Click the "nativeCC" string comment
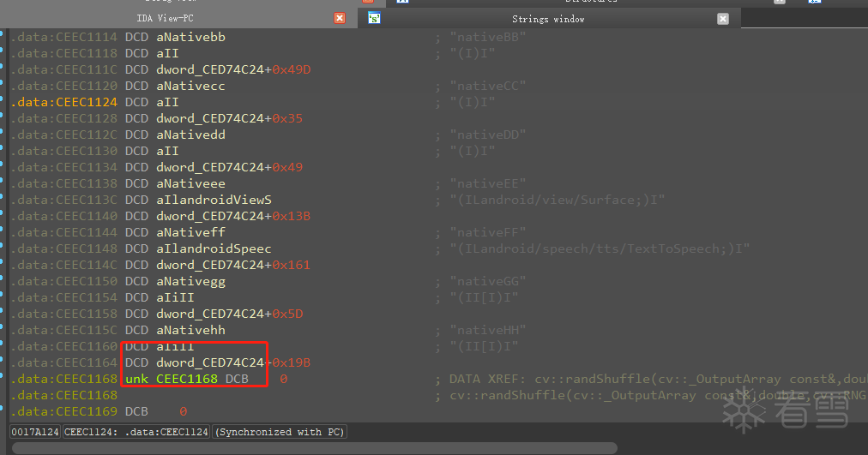This screenshot has height=455, width=868. coord(488,86)
